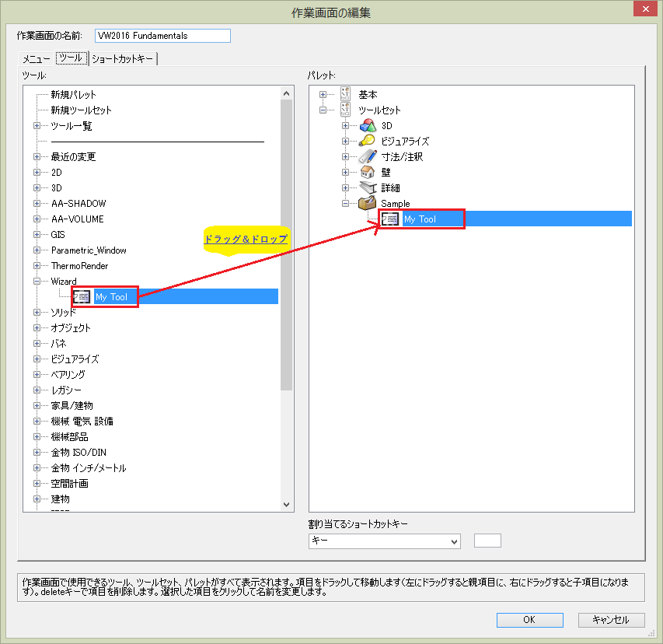This screenshot has width=663, height=644.
Task: Collapse the Sample tool set node
Action: pyautogui.click(x=345, y=203)
